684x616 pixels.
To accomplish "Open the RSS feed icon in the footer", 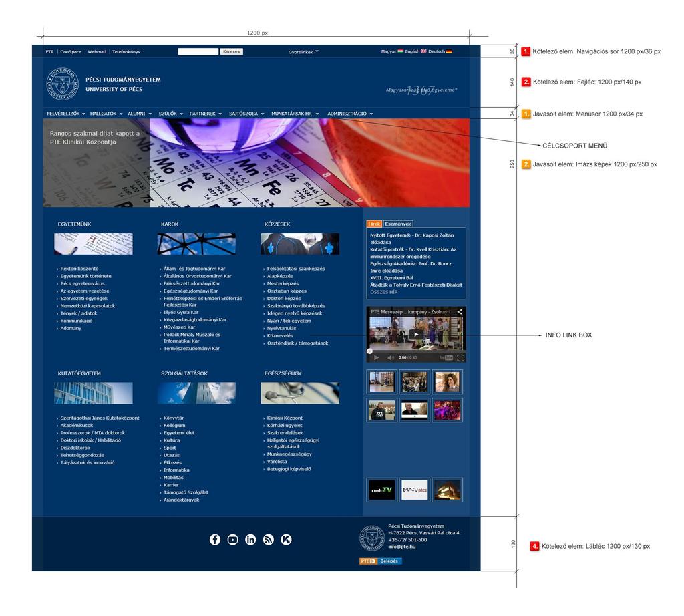I will (269, 540).
